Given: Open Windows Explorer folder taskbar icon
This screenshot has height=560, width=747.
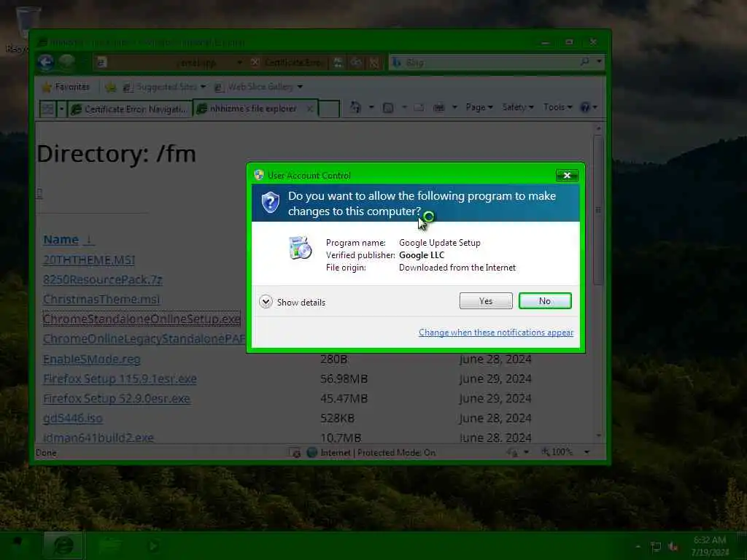Looking at the screenshot, I should 109,545.
